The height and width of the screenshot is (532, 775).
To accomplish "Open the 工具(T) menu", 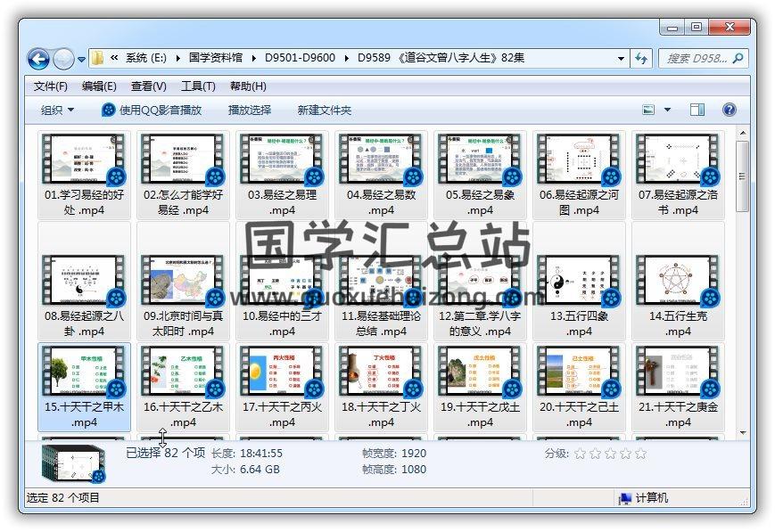I will point(198,86).
